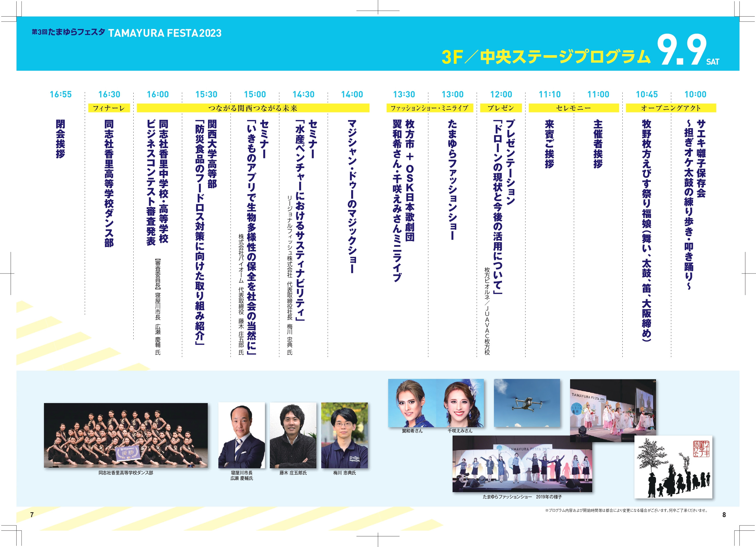Click the リージョナルフィッシュ株式会社 梅川忠典氏 credit
The width and height of the screenshot is (756, 547).
(x=290, y=275)
